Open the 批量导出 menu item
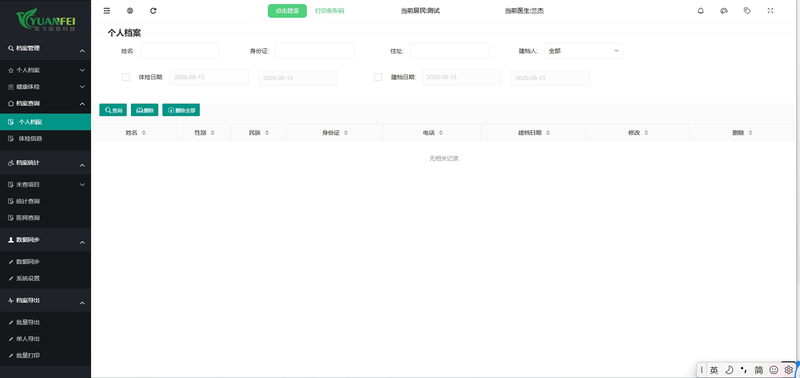The image size is (800, 378). pyautogui.click(x=45, y=322)
